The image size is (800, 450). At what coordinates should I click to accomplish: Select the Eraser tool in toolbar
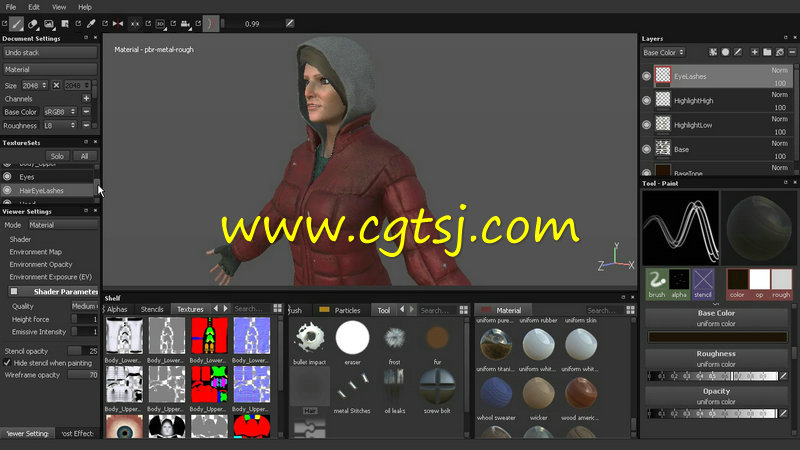pyautogui.click(x=33, y=23)
